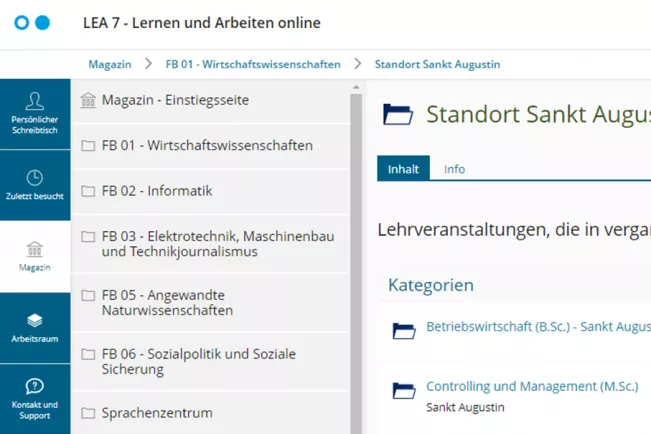Click the folder icon beside Betriebswirtschaft category
651x434 pixels.
(x=404, y=329)
